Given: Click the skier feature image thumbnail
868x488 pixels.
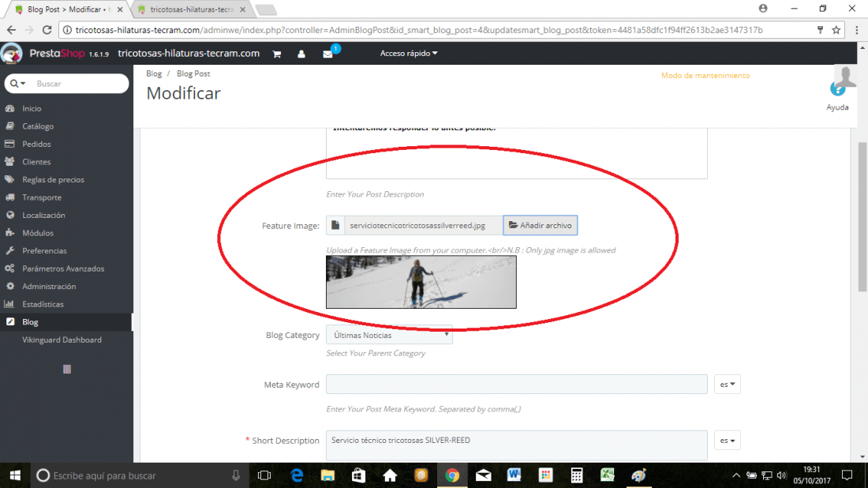Looking at the screenshot, I should click(421, 282).
